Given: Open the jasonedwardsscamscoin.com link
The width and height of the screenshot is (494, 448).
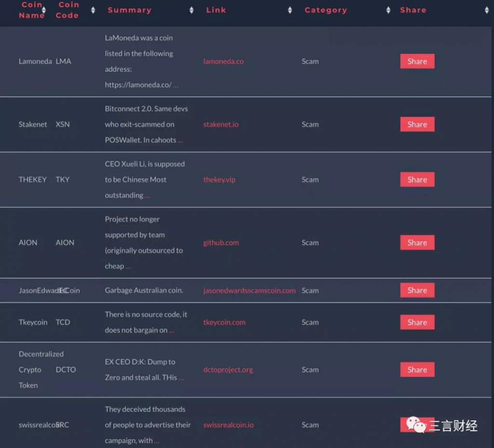Looking at the screenshot, I should click(x=249, y=290).
